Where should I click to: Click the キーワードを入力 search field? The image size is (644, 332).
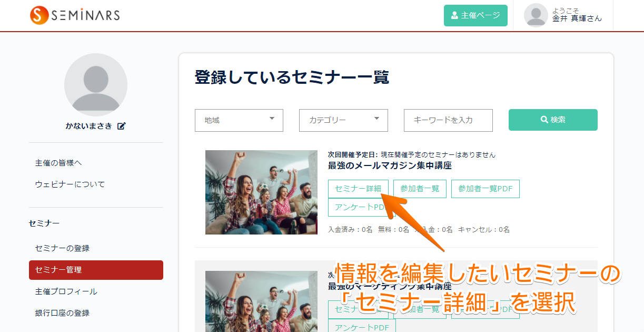pyautogui.click(x=448, y=120)
